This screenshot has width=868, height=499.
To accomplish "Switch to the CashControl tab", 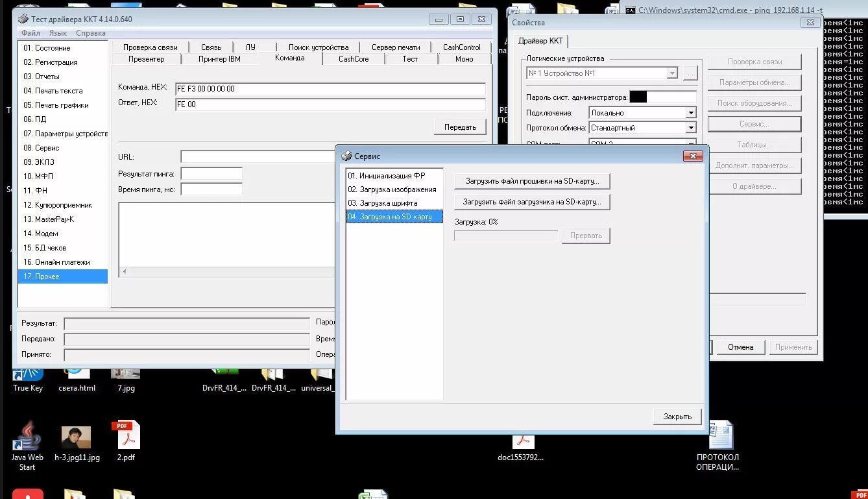I will coord(462,47).
